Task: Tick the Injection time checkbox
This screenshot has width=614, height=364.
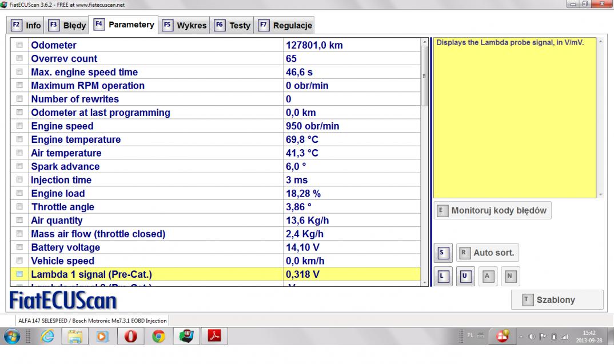Action: (x=19, y=179)
